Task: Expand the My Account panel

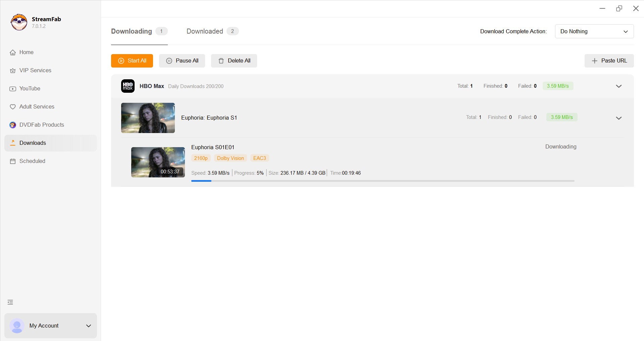Action: point(88,326)
